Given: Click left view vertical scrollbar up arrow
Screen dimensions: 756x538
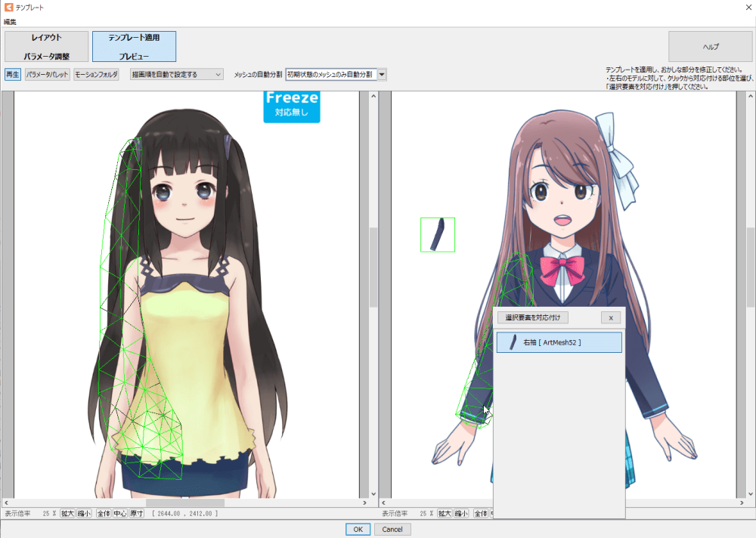Looking at the screenshot, I should click(x=373, y=96).
